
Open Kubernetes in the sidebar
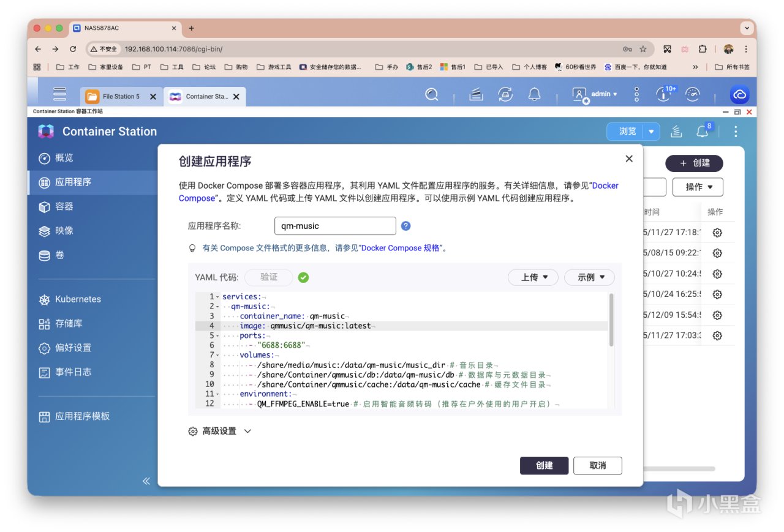(x=93, y=299)
